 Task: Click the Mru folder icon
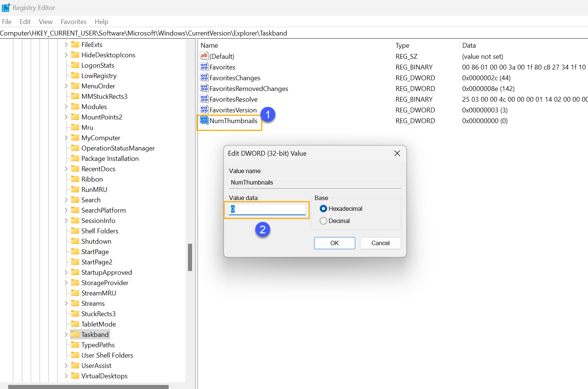click(x=75, y=127)
